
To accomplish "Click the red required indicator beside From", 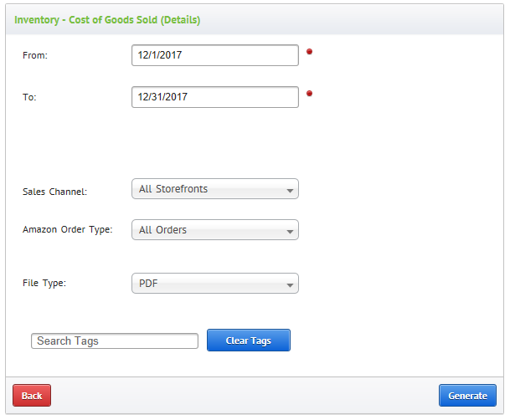I will coord(309,52).
